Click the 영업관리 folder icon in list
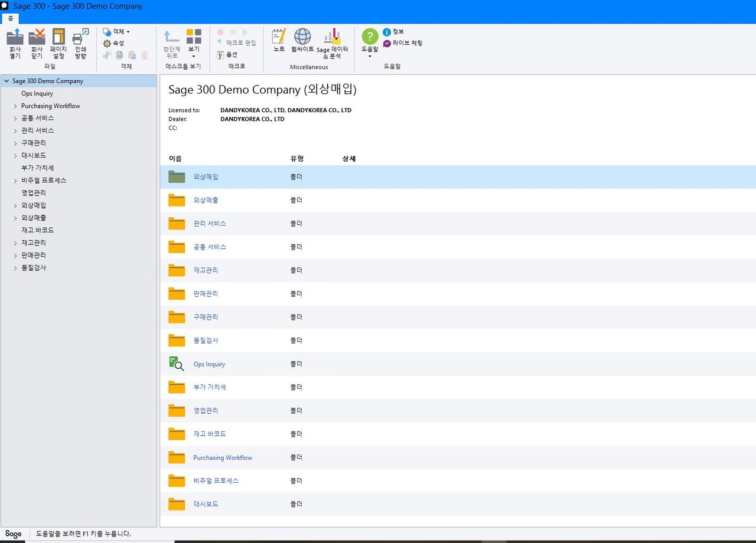This screenshot has width=756, height=543. click(177, 410)
